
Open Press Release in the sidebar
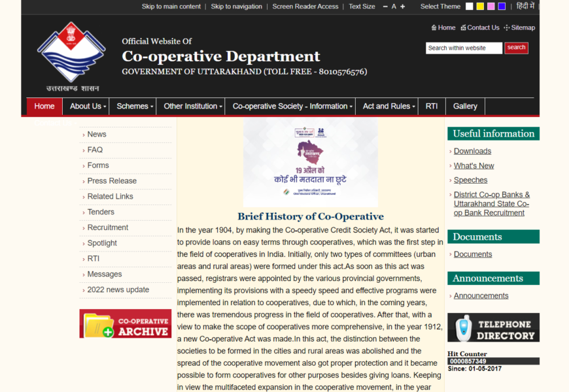(112, 181)
